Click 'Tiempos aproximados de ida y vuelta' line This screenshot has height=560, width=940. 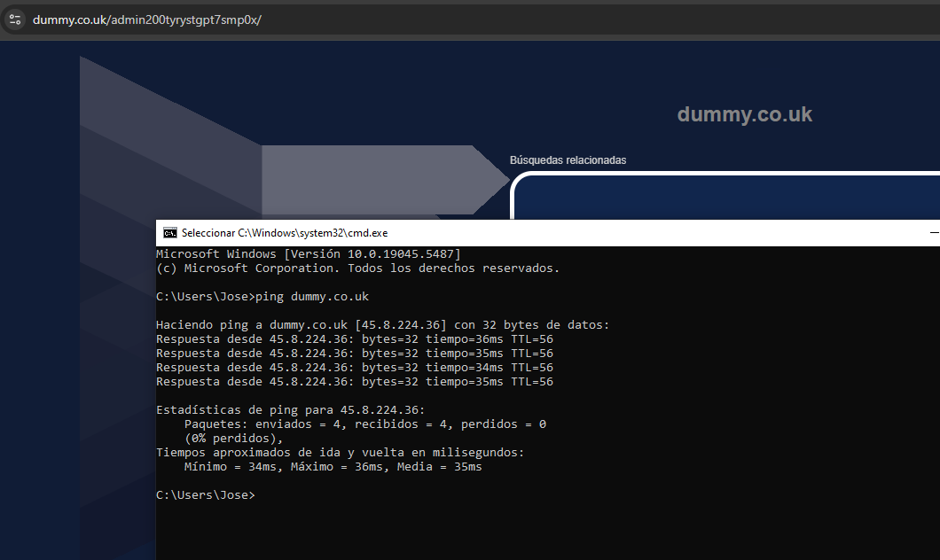point(340,452)
